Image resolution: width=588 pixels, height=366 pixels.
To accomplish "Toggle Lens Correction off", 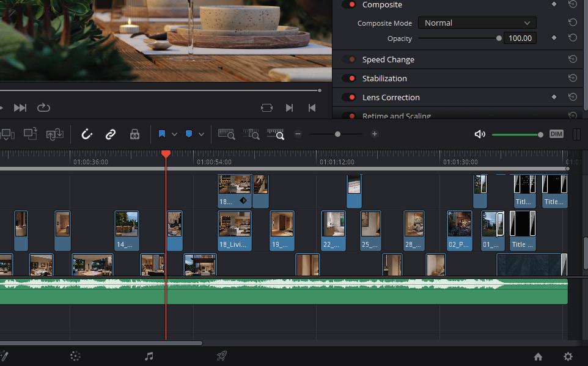I will point(349,97).
